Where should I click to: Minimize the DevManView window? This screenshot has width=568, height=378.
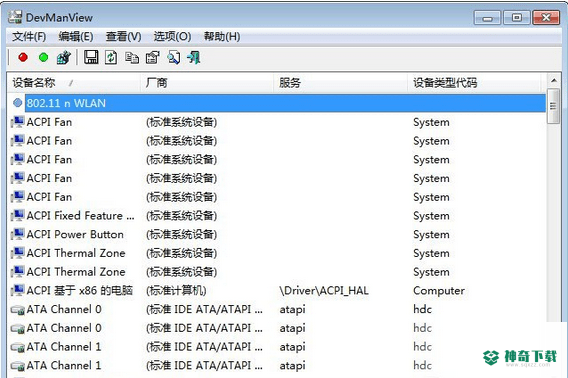(x=488, y=17)
